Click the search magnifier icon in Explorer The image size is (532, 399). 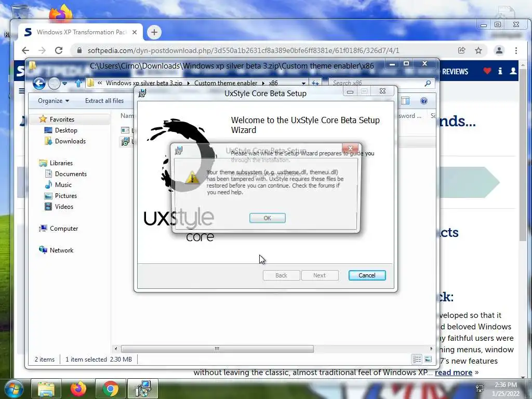pos(428,83)
